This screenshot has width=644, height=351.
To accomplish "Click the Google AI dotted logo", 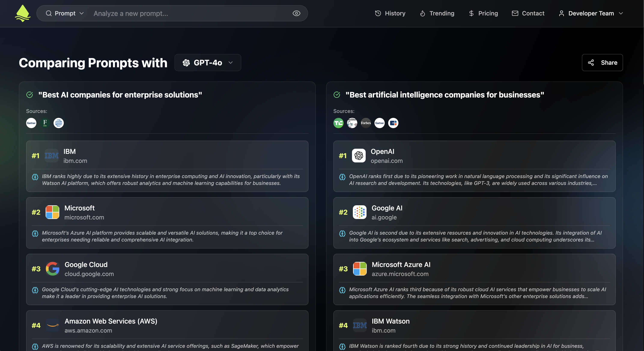I will click(x=359, y=212).
